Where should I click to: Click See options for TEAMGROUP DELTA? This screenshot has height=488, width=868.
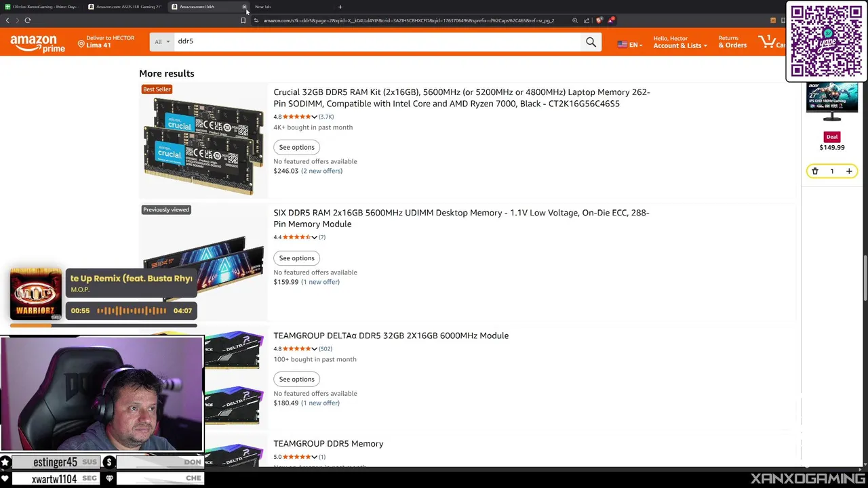pos(296,380)
